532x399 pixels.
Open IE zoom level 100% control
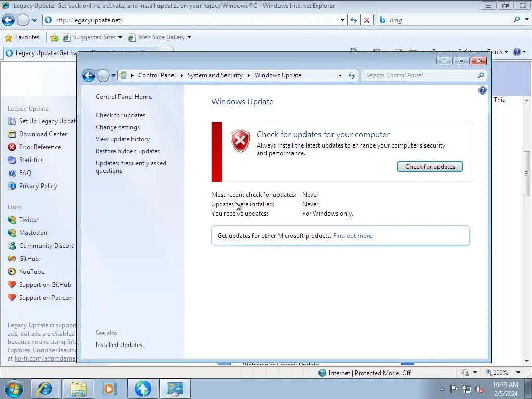(503, 373)
